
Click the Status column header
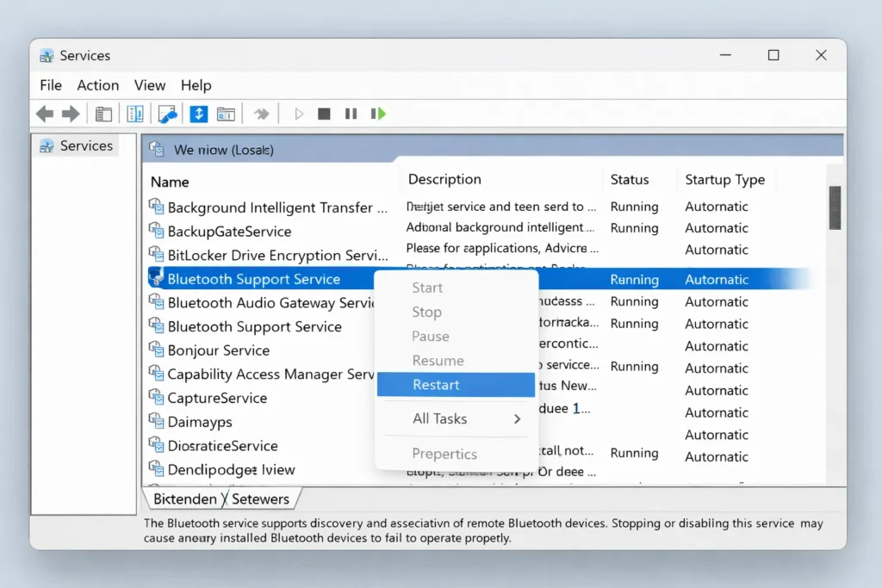(x=629, y=180)
